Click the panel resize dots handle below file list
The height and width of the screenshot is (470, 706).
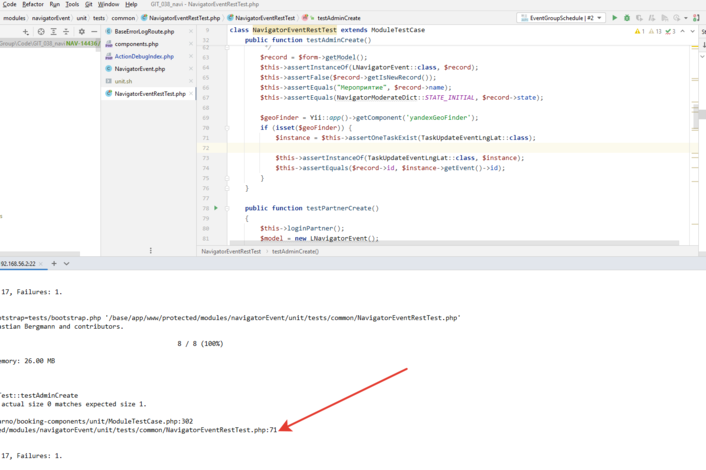point(150,251)
